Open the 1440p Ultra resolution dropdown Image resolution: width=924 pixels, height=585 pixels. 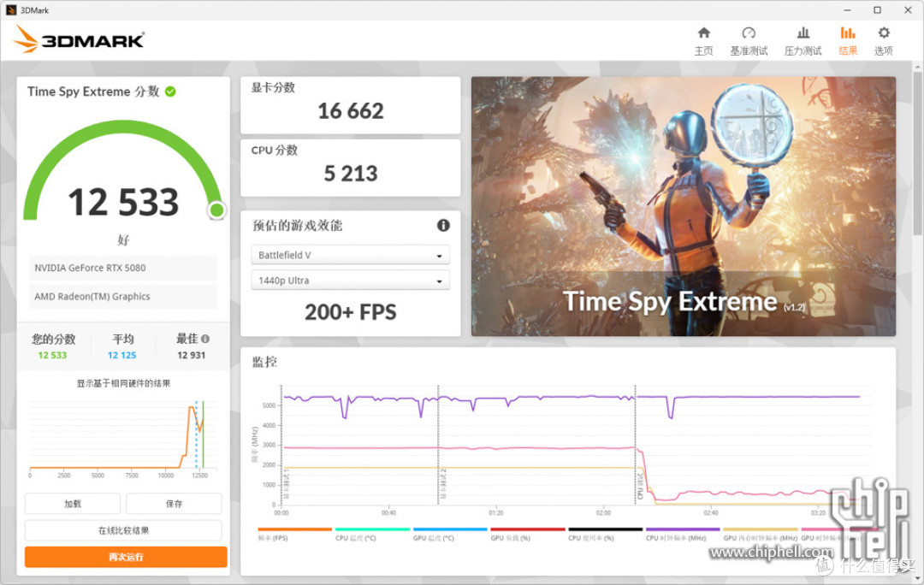pyautogui.click(x=350, y=281)
